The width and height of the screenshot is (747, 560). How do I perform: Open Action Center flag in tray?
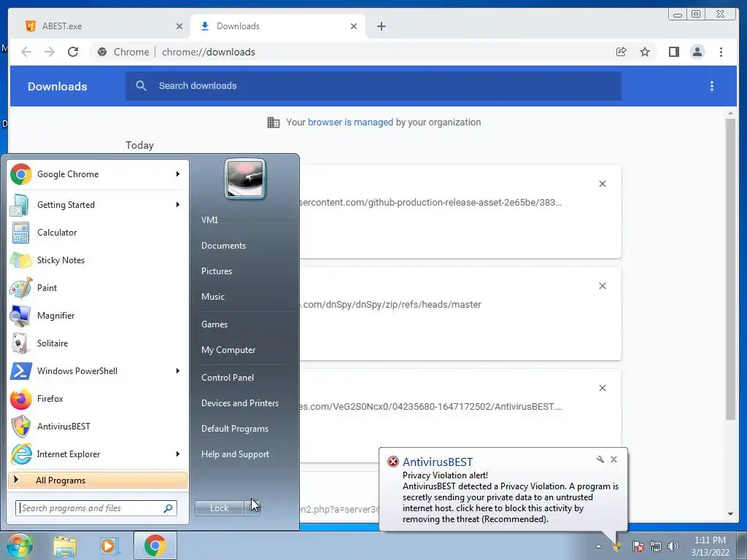point(638,546)
